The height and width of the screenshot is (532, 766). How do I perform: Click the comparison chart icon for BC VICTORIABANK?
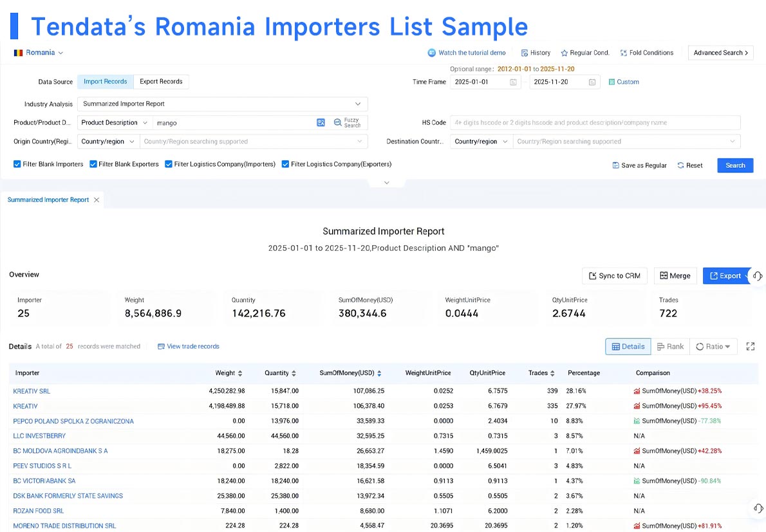pyautogui.click(x=637, y=481)
